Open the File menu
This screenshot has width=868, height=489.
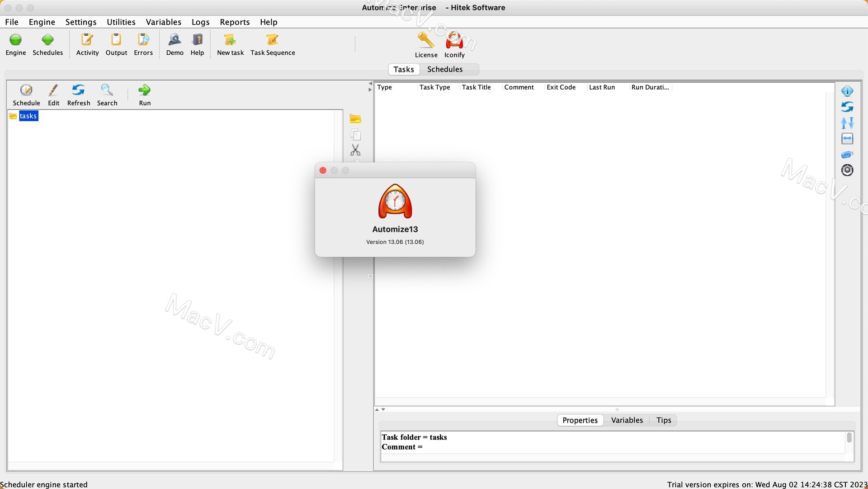pos(12,22)
